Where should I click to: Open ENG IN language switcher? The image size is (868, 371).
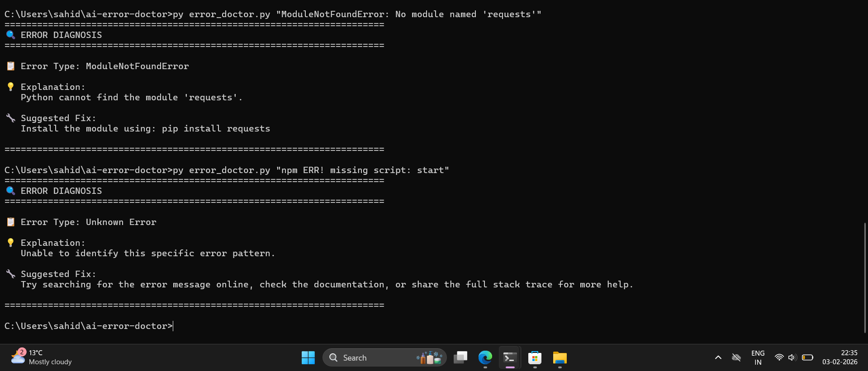(x=758, y=357)
